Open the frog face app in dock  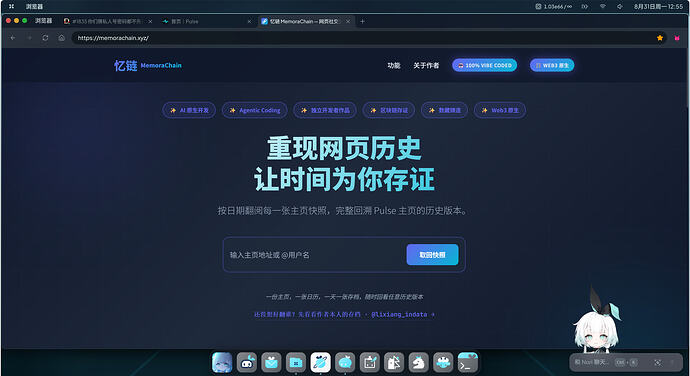tap(443, 363)
